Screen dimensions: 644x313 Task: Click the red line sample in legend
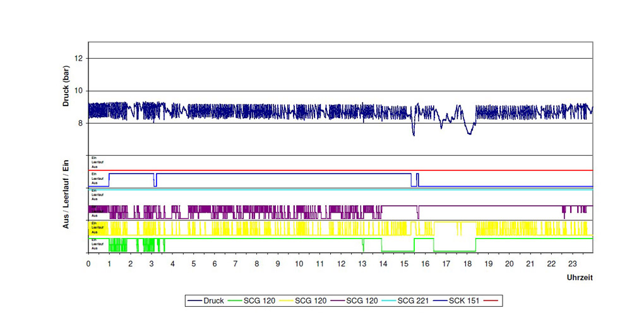tap(491, 300)
